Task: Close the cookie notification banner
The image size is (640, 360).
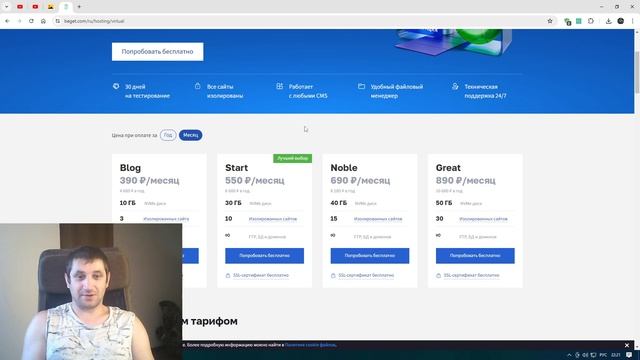Action: (x=627, y=345)
